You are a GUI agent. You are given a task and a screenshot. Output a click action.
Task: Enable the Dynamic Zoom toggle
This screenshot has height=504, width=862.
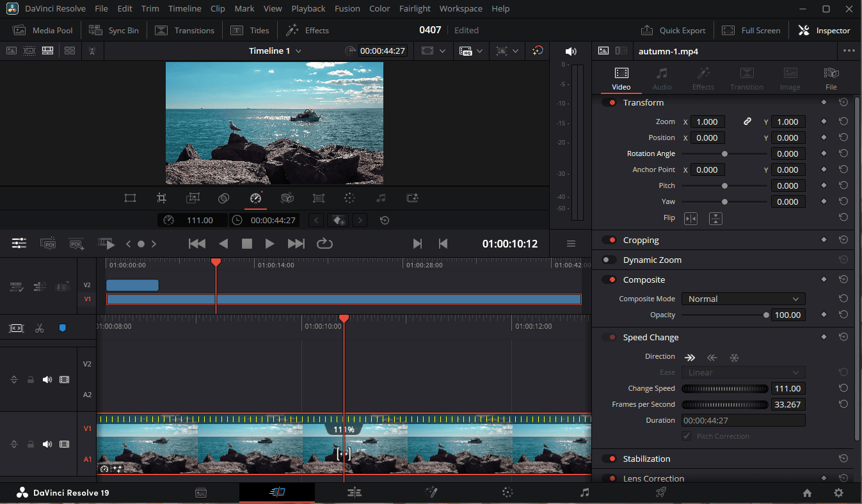pos(609,260)
